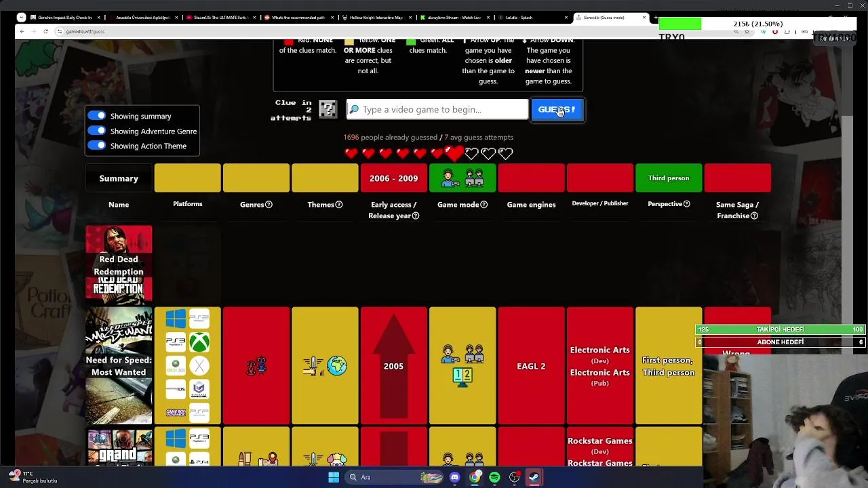Click the Developer / Publisher column header
Image resolution: width=868 pixels, height=488 pixels.
tap(600, 203)
